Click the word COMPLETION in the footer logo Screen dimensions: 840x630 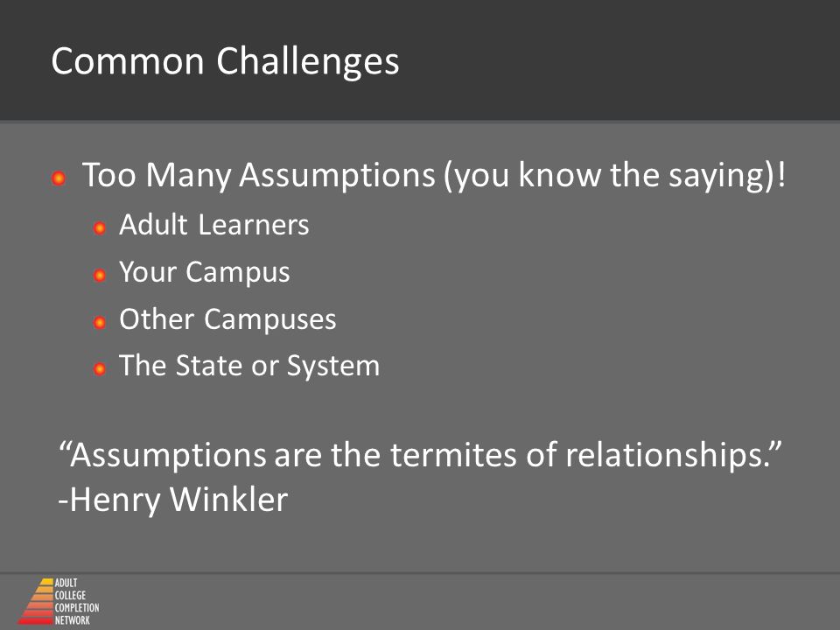[x=77, y=608]
